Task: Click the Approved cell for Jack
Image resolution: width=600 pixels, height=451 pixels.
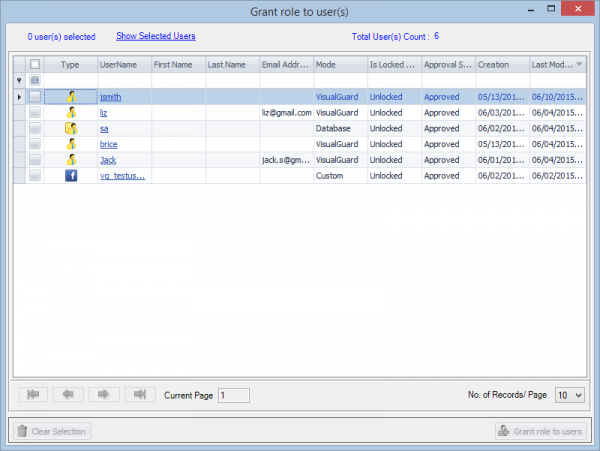Action: pos(448,160)
